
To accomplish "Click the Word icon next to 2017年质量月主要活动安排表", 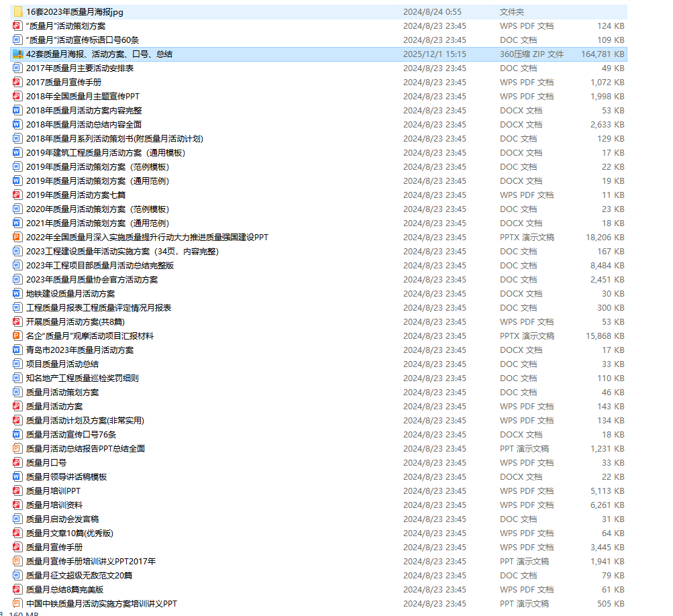I will pos(17,68).
